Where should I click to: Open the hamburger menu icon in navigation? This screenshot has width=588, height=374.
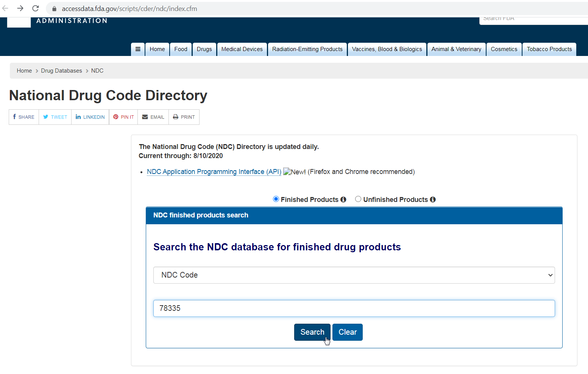point(138,49)
